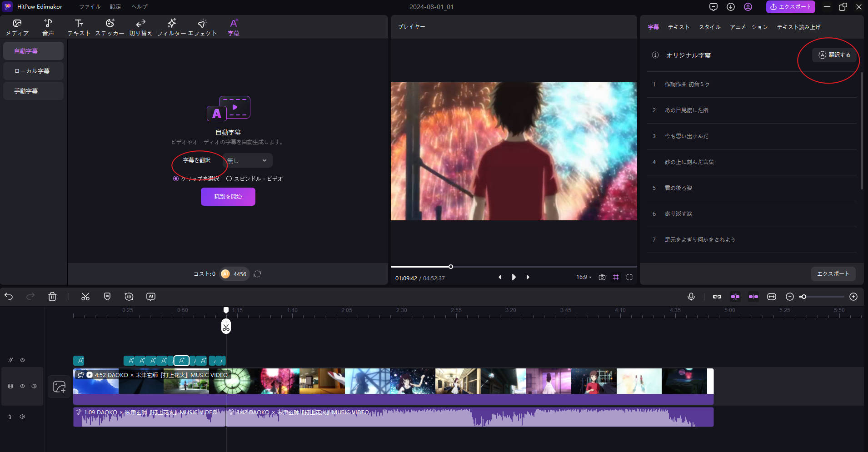Image resolution: width=868 pixels, height=452 pixels.
Task: Open the ファイル menu
Action: (x=90, y=7)
